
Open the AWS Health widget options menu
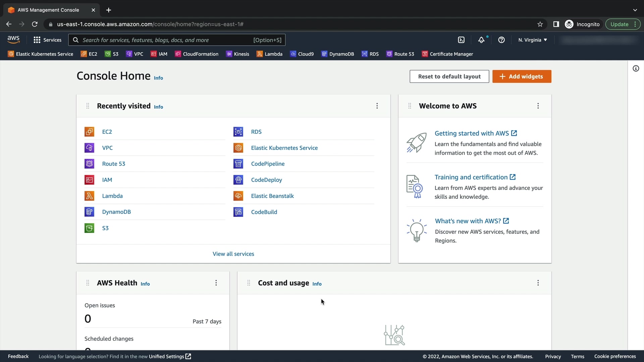[216, 283]
